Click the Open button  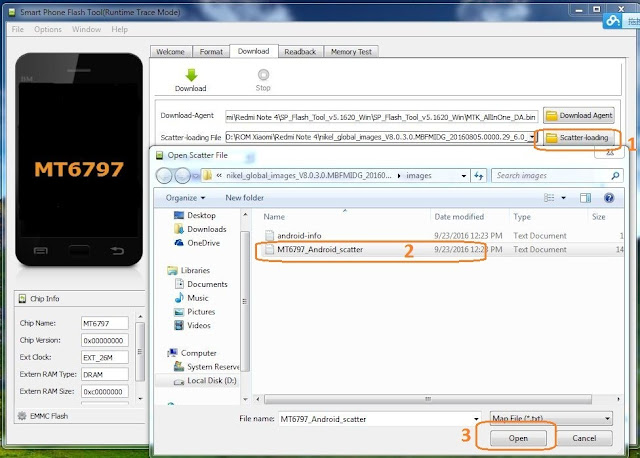click(x=518, y=438)
